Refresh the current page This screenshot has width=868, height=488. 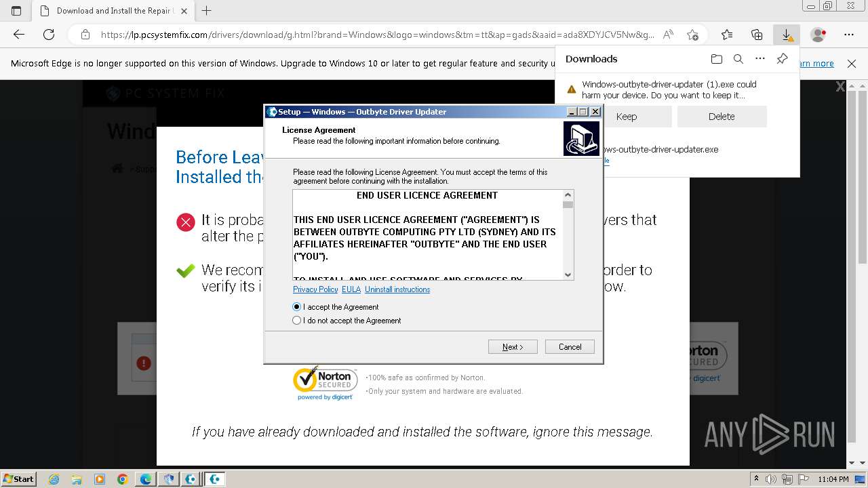tap(49, 35)
